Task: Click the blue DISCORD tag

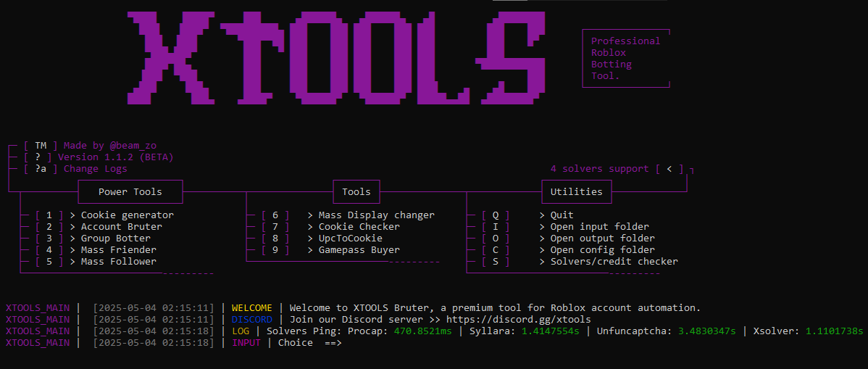Action: point(252,320)
